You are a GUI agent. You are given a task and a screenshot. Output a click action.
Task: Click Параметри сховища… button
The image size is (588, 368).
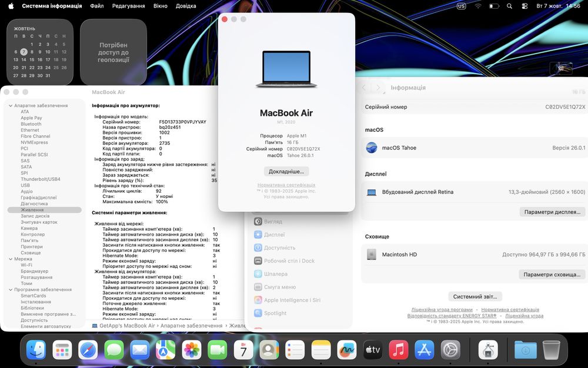[x=552, y=274]
